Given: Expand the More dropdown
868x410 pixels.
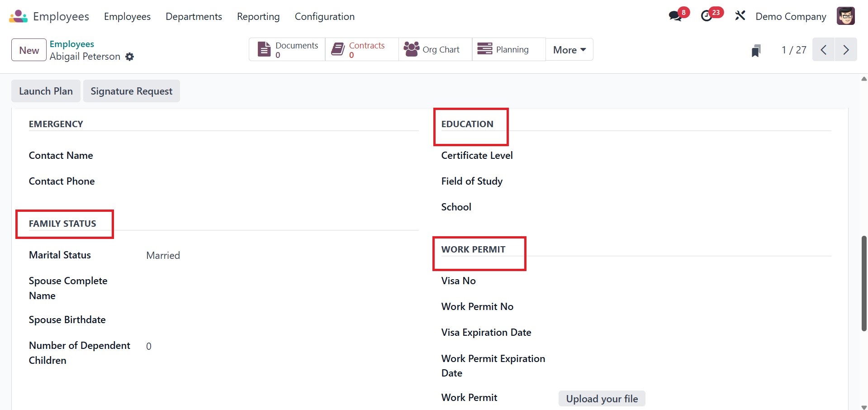Looking at the screenshot, I should [569, 50].
